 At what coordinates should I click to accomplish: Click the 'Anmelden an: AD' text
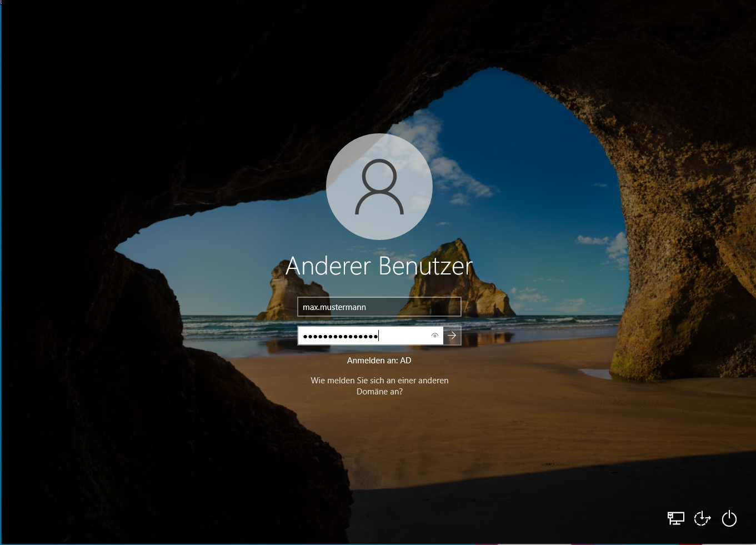379,361
